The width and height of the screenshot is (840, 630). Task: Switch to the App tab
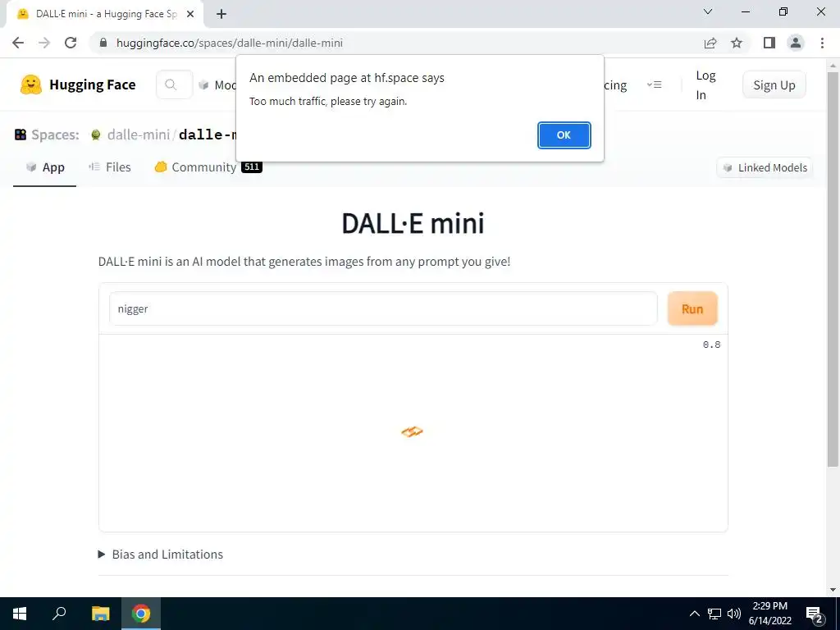click(45, 167)
